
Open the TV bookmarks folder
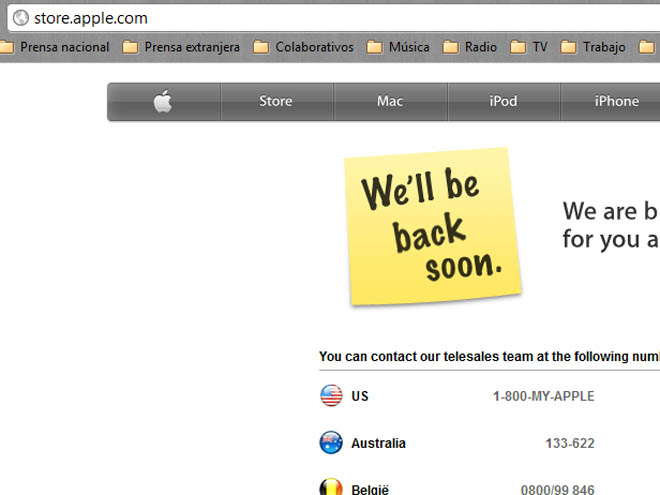[x=529, y=47]
